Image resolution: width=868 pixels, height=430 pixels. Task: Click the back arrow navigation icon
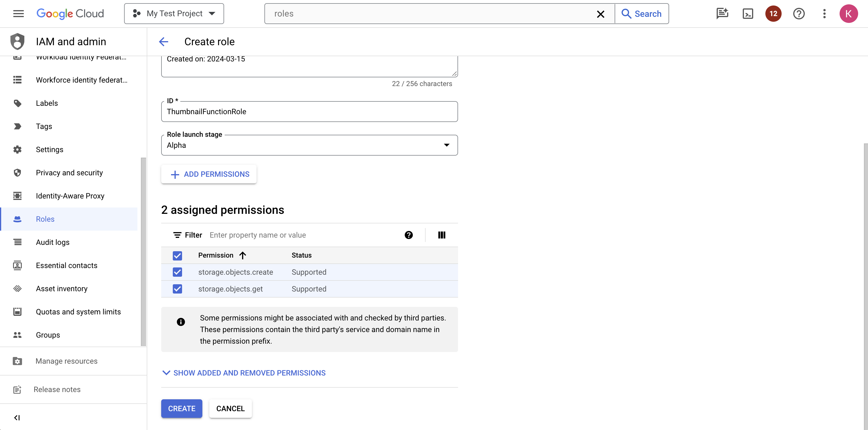pos(164,41)
